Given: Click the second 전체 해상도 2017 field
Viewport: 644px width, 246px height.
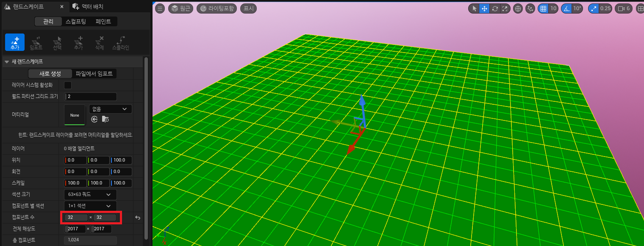Looking at the screenshot, I should [101, 229].
